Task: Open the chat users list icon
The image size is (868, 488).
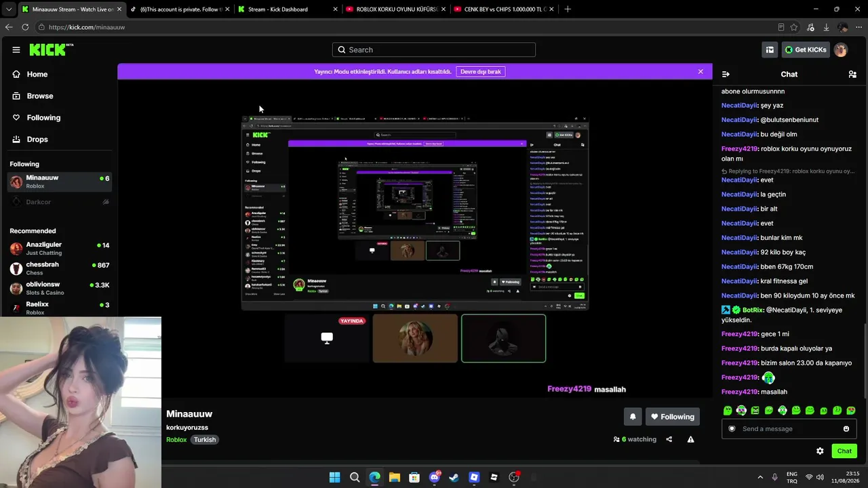Action: [852, 74]
